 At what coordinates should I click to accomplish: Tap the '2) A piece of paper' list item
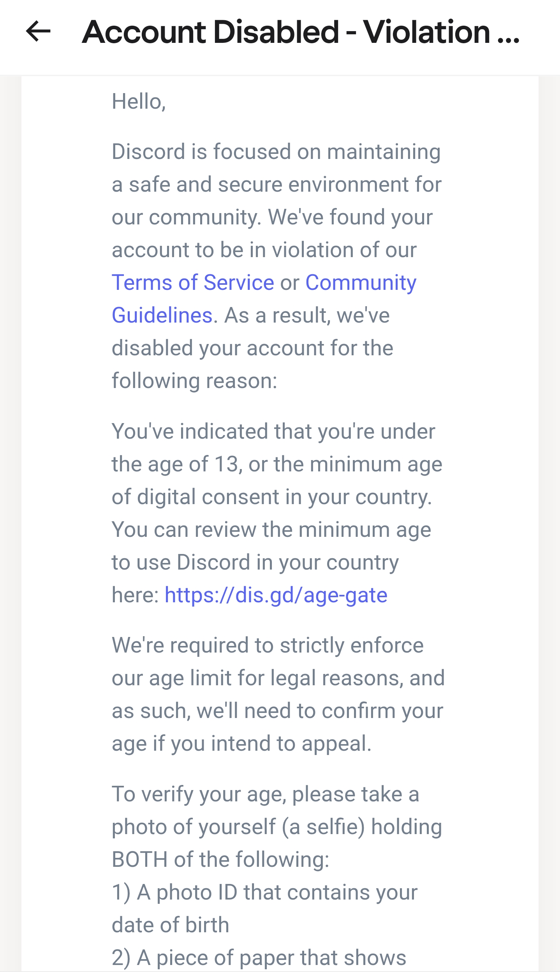click(259, 958)
